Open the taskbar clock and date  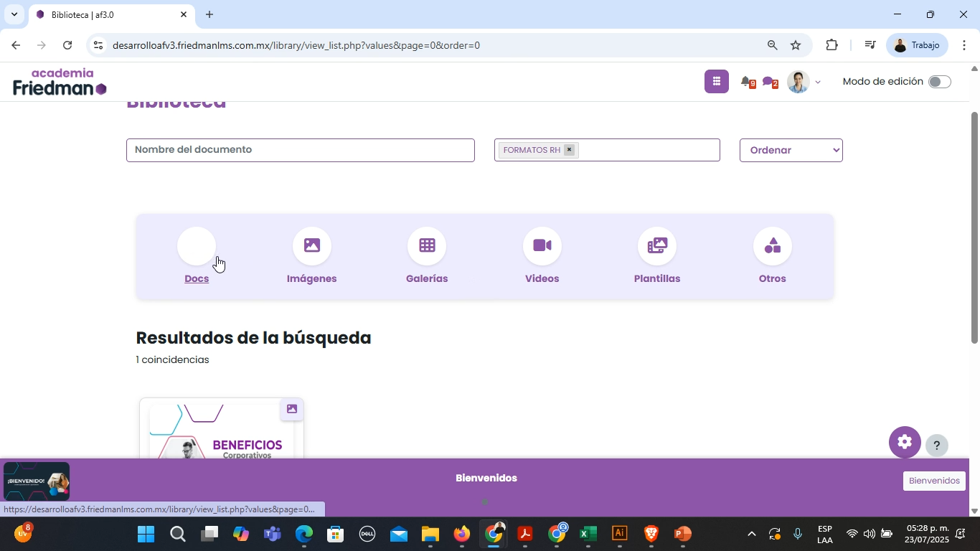coord(926,534)
